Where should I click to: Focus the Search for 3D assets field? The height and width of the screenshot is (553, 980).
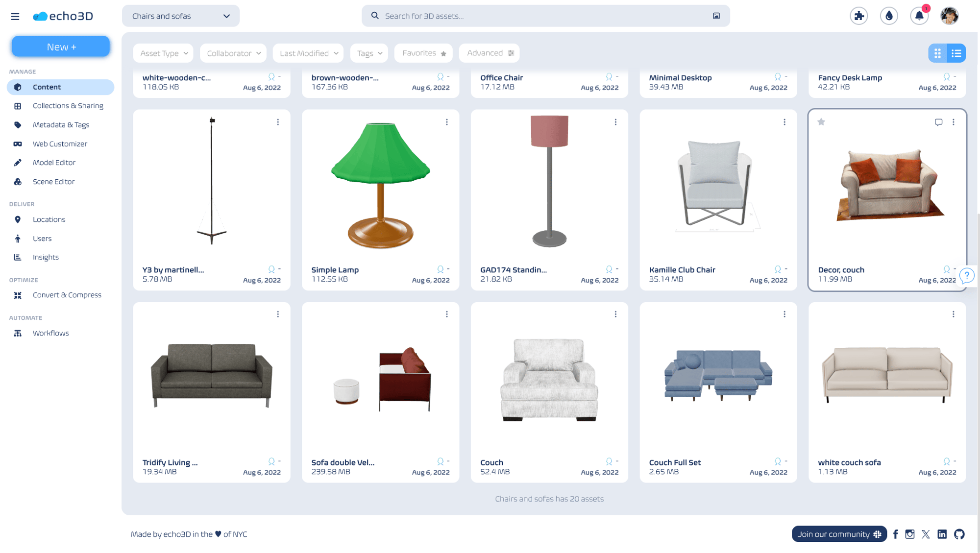[546, 16]
